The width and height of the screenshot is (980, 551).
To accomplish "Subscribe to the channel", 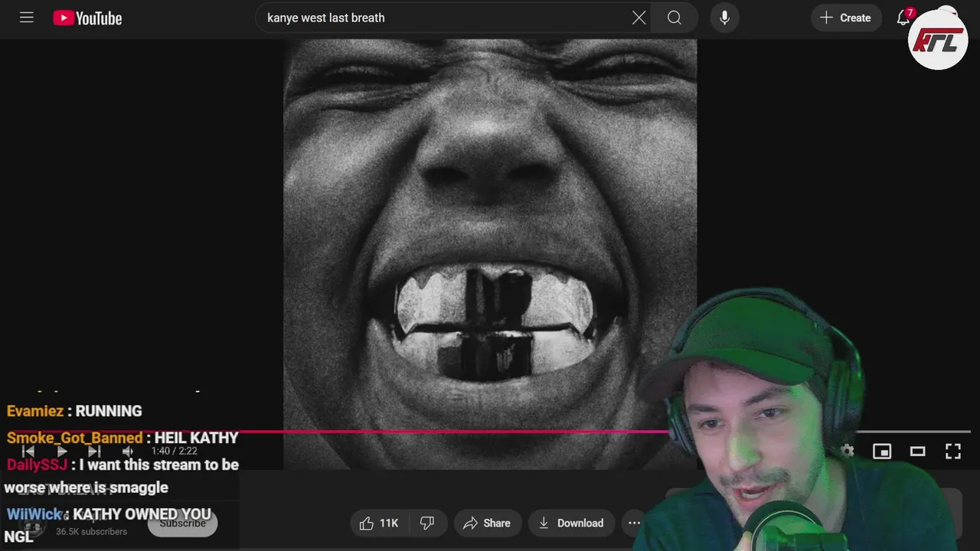I will 182,523.
